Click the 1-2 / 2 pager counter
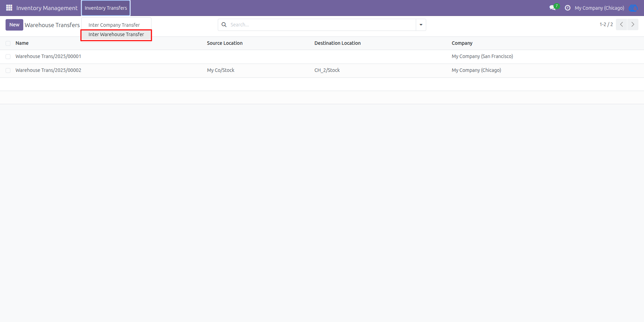644x322 pixels. tap(606, 25)
